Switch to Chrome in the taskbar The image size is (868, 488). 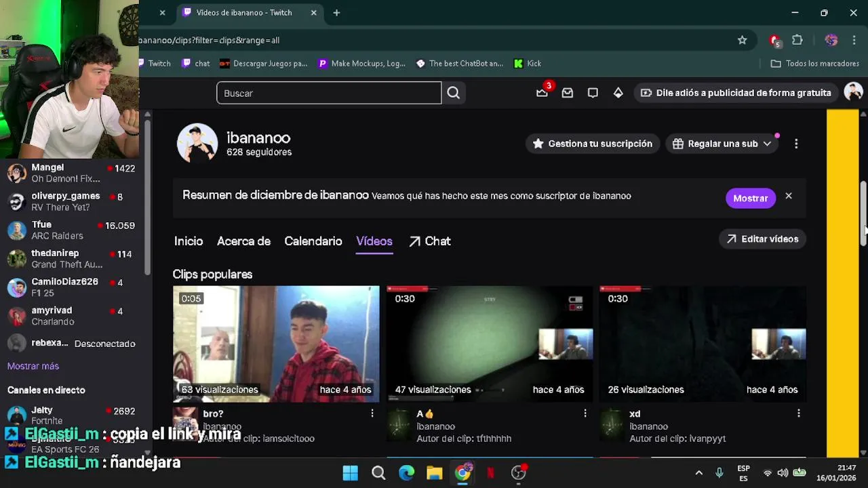[462, 472]
